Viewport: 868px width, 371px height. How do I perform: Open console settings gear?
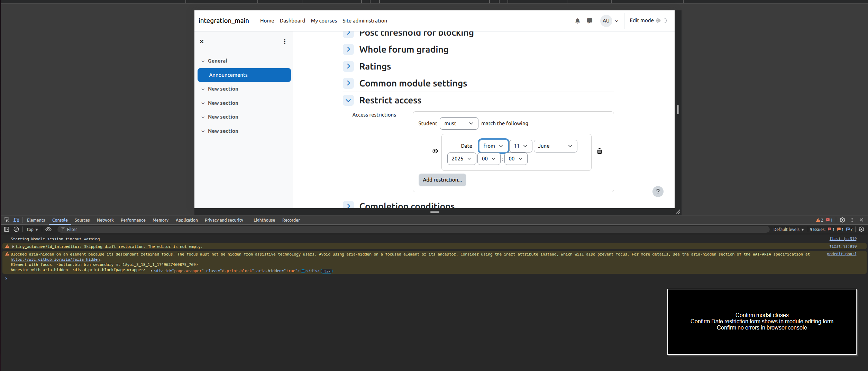861,229
